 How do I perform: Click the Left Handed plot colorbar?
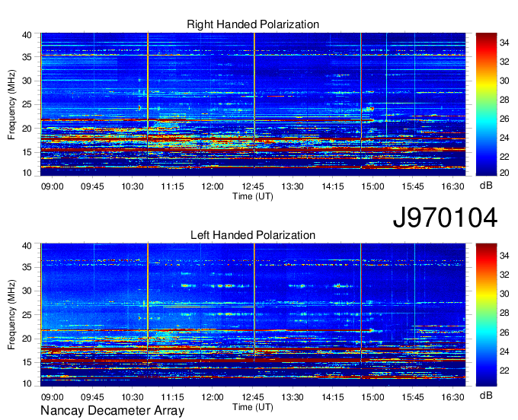tap(486, 315)
